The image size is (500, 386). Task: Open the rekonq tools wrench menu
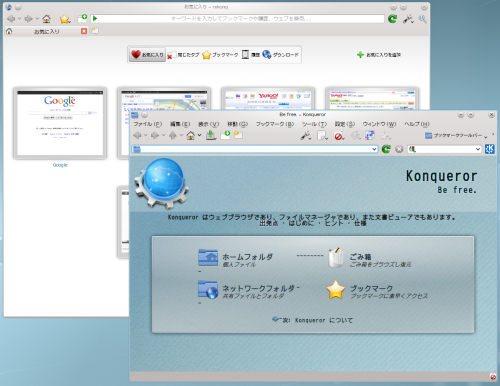tap(408, 19)
